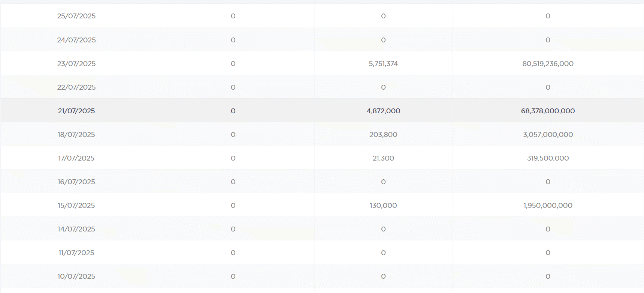Select the 3,057,000,000 amount
Image resolution: width=644 pixels, height=293 pixels.
547,135
